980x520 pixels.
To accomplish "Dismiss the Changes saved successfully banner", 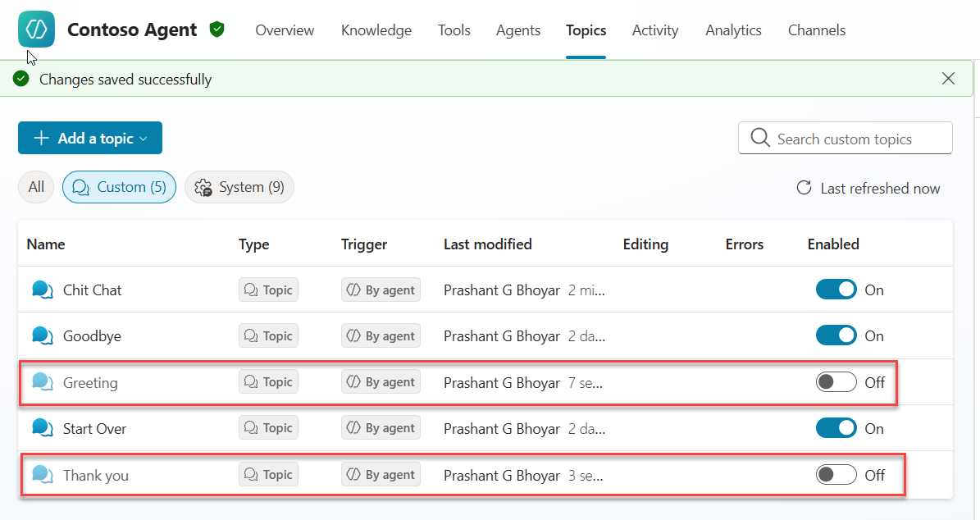I will 948,79.
